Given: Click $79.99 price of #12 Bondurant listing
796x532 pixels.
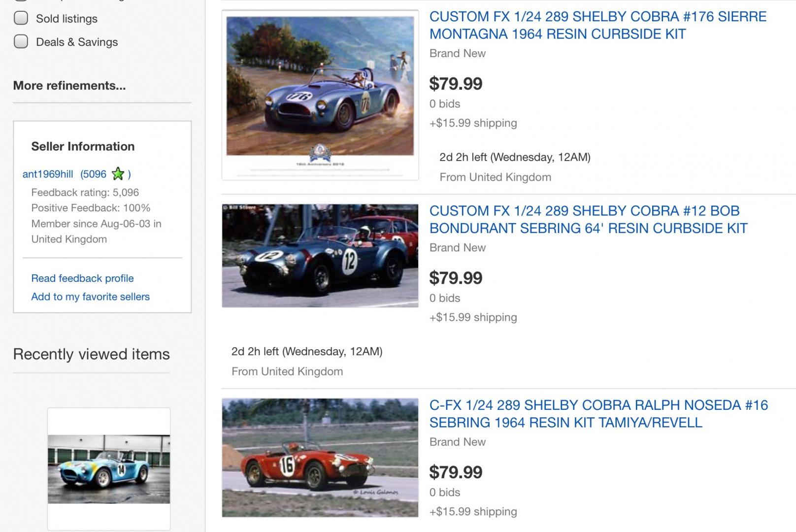Looking at the screenshot, I should 456,278.
